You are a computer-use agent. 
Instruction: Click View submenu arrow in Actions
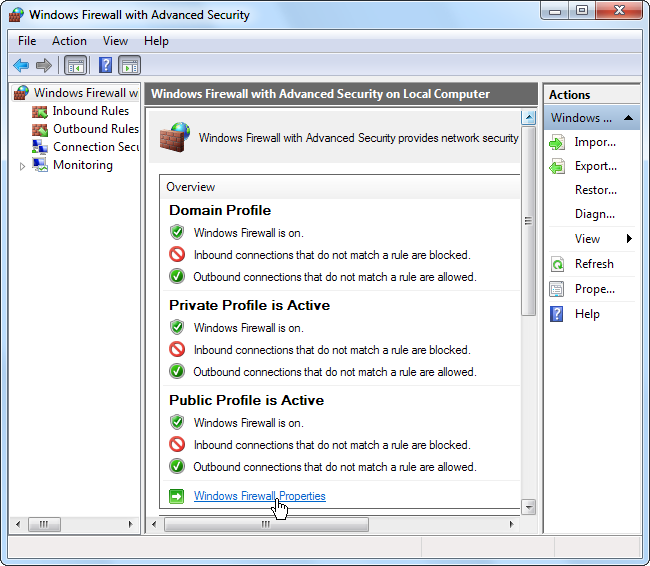tap(629, 238)
